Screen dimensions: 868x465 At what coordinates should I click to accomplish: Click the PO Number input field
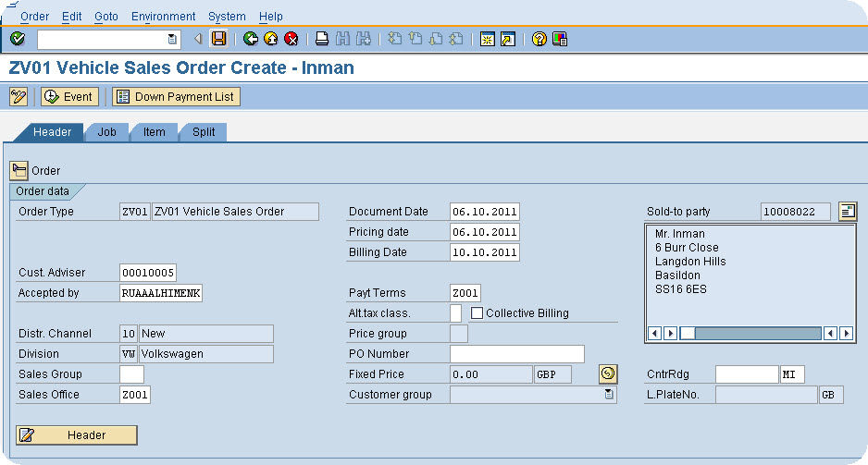(x=517, y=354)
